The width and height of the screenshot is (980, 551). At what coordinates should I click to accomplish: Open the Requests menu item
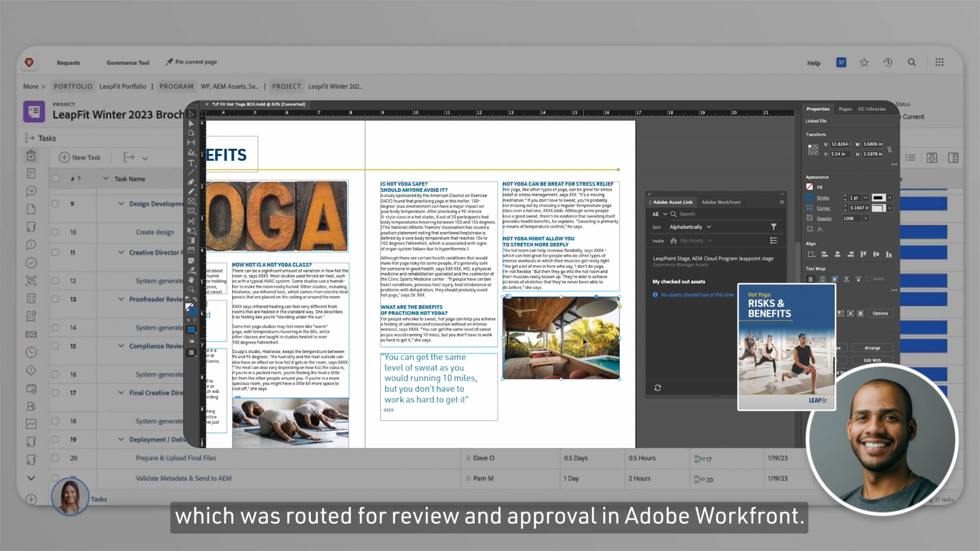(x=68, y=63)
